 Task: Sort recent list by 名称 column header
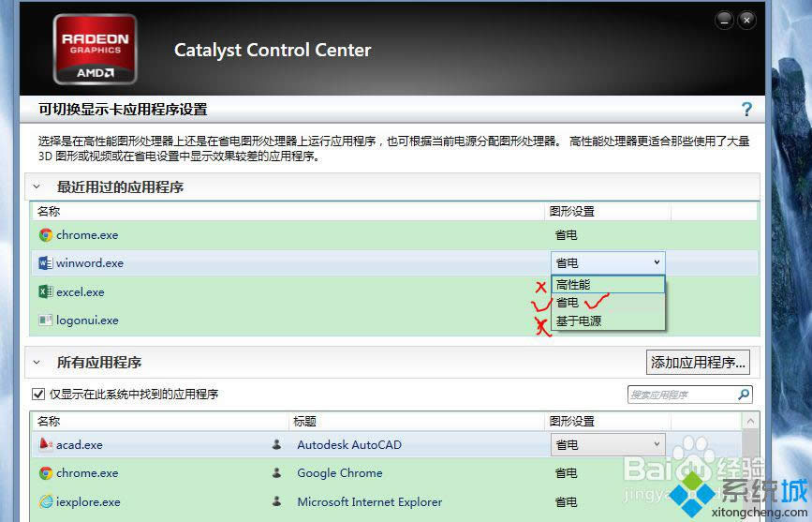(288, 211)
